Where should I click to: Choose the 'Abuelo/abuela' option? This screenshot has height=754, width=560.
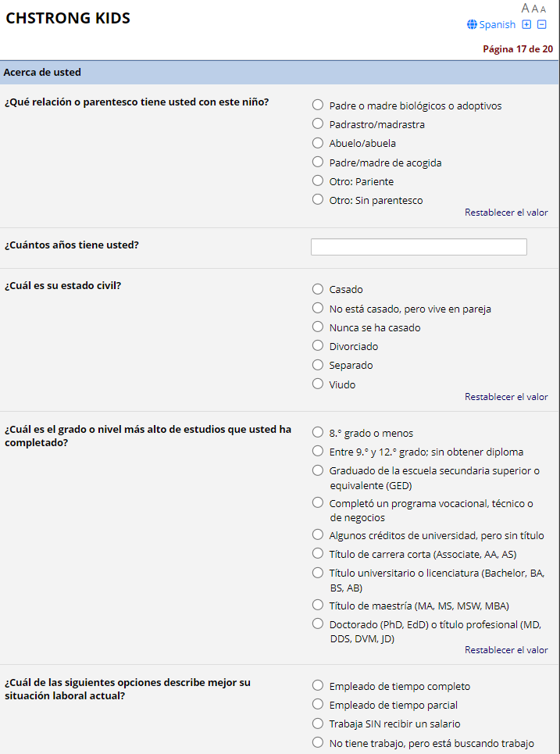pyautogui.click(x=318, y=143)
